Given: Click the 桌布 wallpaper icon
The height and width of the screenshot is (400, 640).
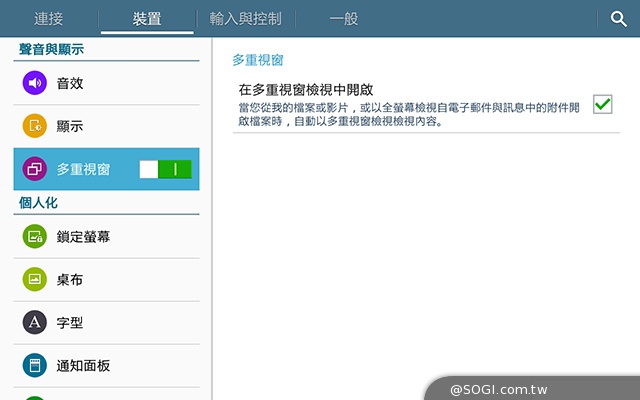Looking at the screenshot, I should coord(35,280).
